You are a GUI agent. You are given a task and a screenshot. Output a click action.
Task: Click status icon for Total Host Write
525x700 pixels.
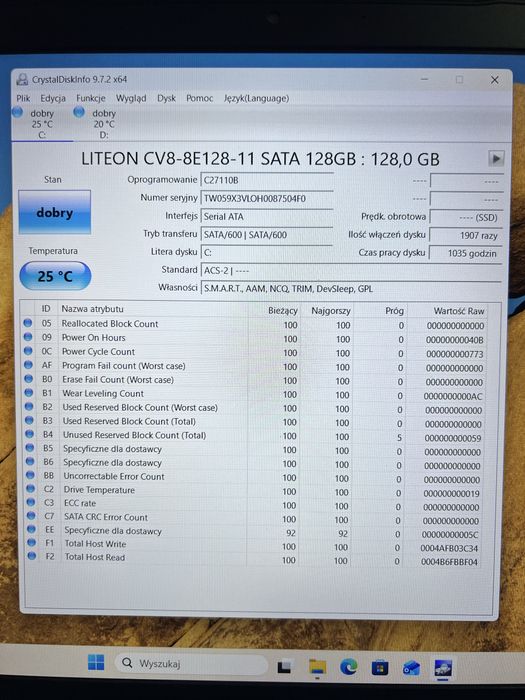tap(31, 542)
